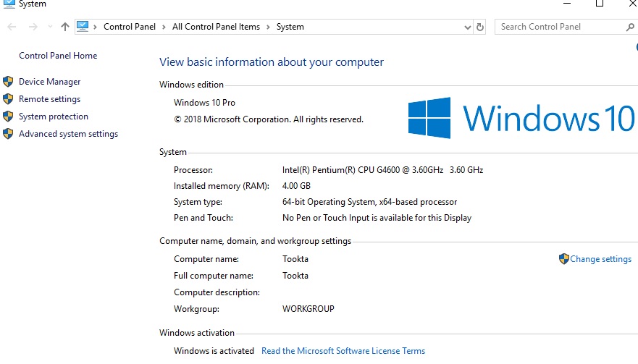The height and width of the screenshot is (364, 638).
Task: Select Control Panel breadcrumb
Action: click(130, 27)
